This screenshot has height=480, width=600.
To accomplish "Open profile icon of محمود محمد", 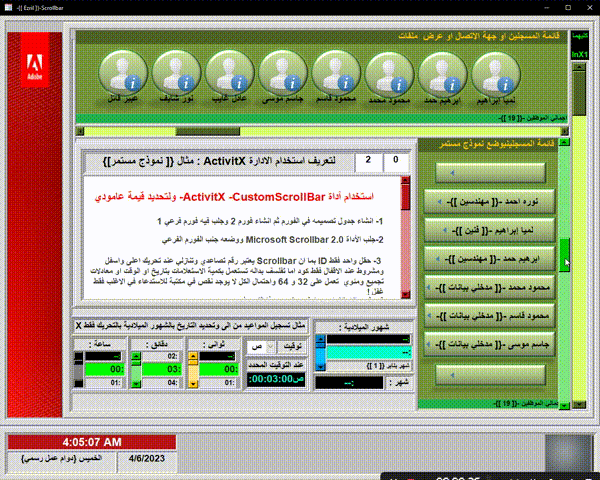I will (x=389, y=73).
